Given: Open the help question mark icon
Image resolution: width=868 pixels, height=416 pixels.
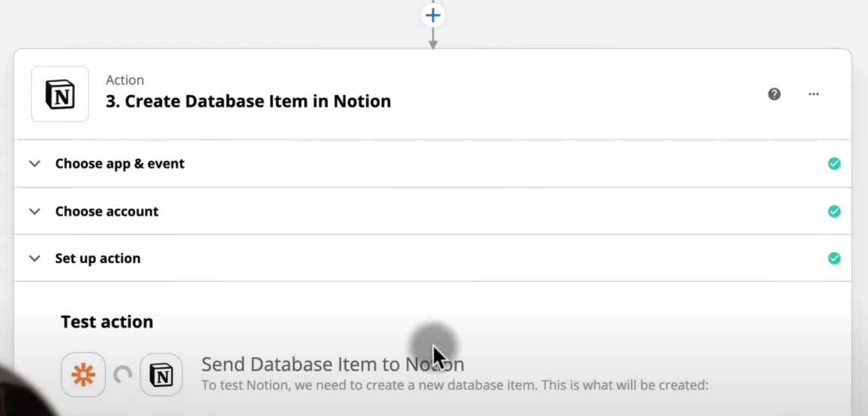Looking at the screenshot, I should pos(774,94).
